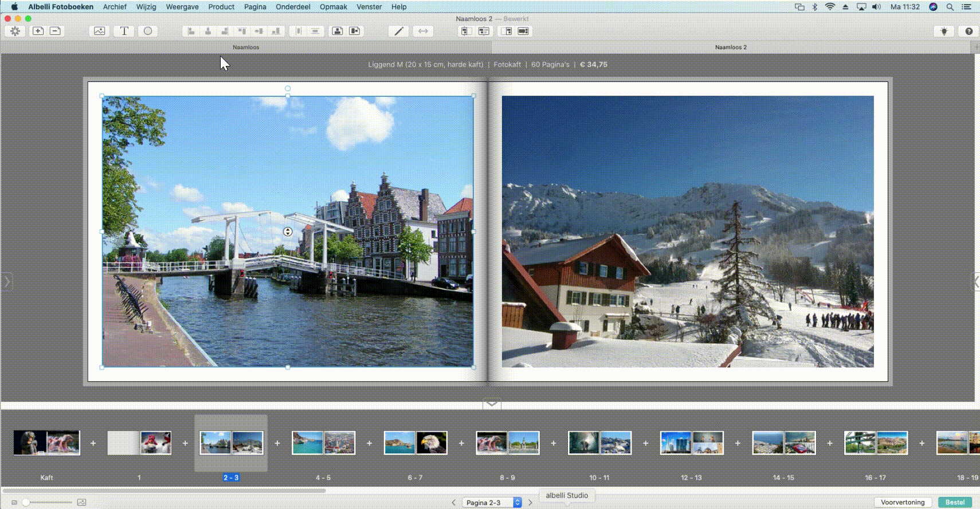
Task: Expand the left side panel arrow
Action: point(7,281)
